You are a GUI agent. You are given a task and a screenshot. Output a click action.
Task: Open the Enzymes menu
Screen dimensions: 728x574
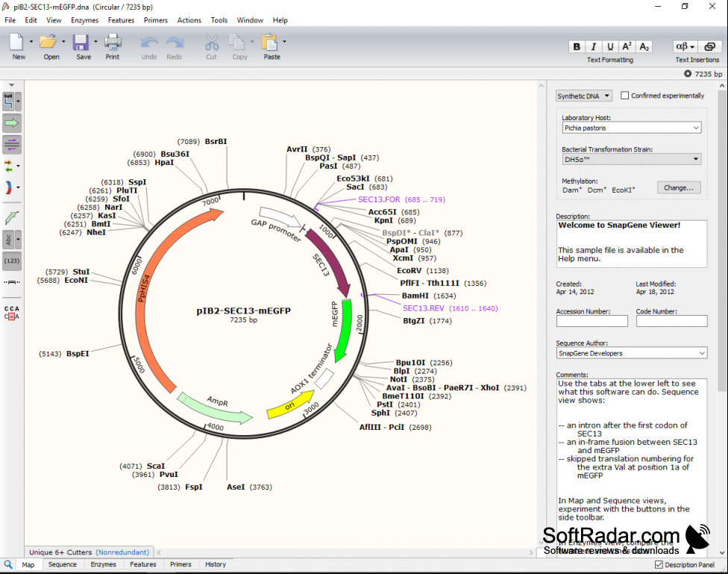click(x=84, y=20)
